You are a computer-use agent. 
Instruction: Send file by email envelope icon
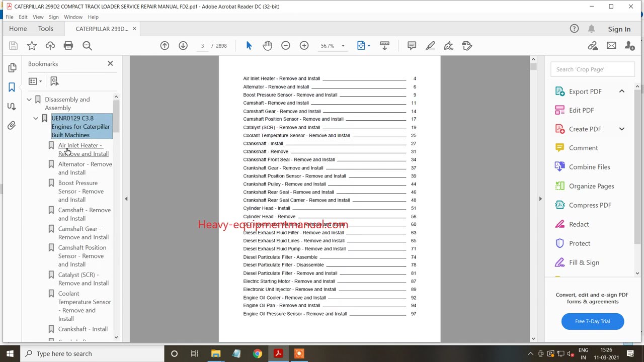click(611, 46)
